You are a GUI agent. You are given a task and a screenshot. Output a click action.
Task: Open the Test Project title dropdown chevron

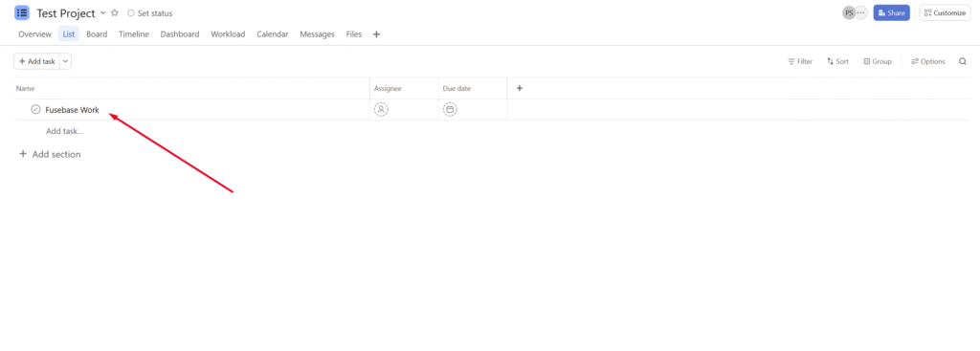[x=102, y=13]
